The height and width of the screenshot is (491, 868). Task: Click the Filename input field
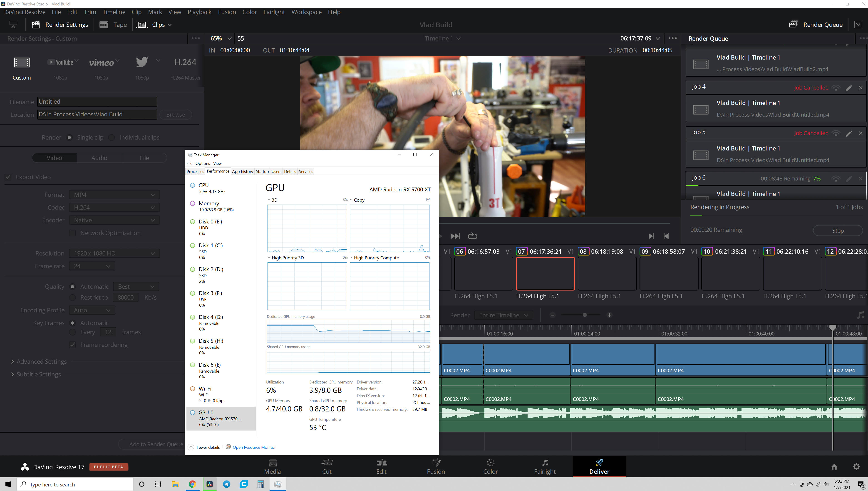pyautogui.click(x=97, y=102)
